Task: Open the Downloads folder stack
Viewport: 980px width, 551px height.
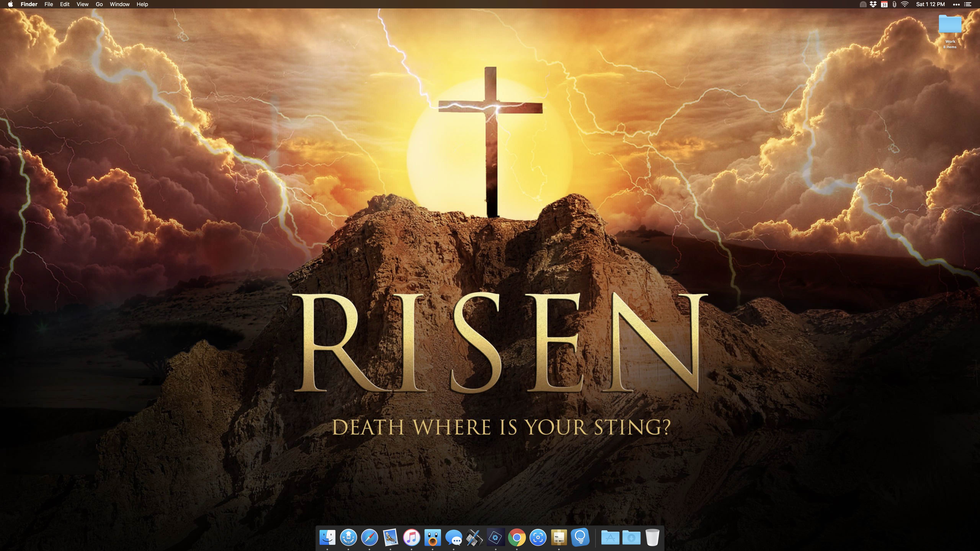Action: click(631, 537)
